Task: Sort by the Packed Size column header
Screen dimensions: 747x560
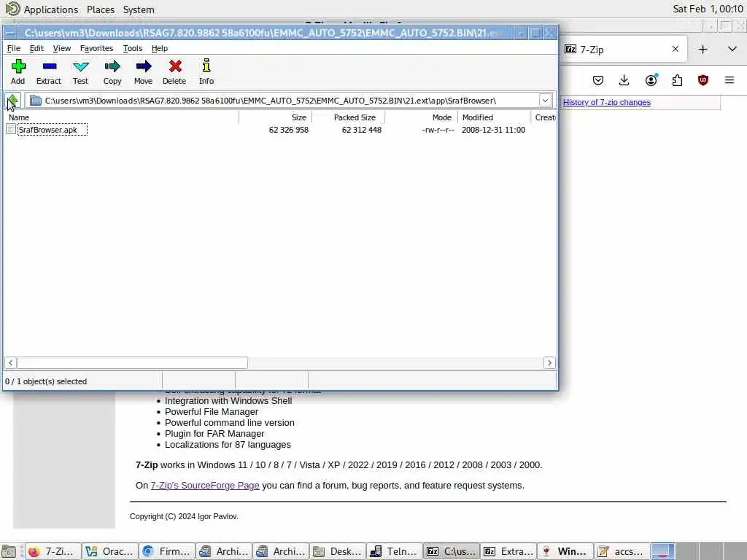Action: 348,117
